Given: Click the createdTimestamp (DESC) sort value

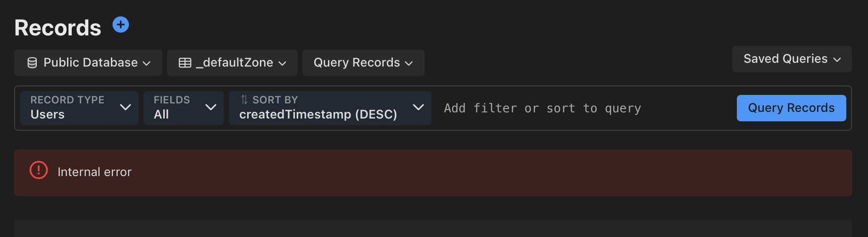Looking at the screenshot, I should point(318,115).
